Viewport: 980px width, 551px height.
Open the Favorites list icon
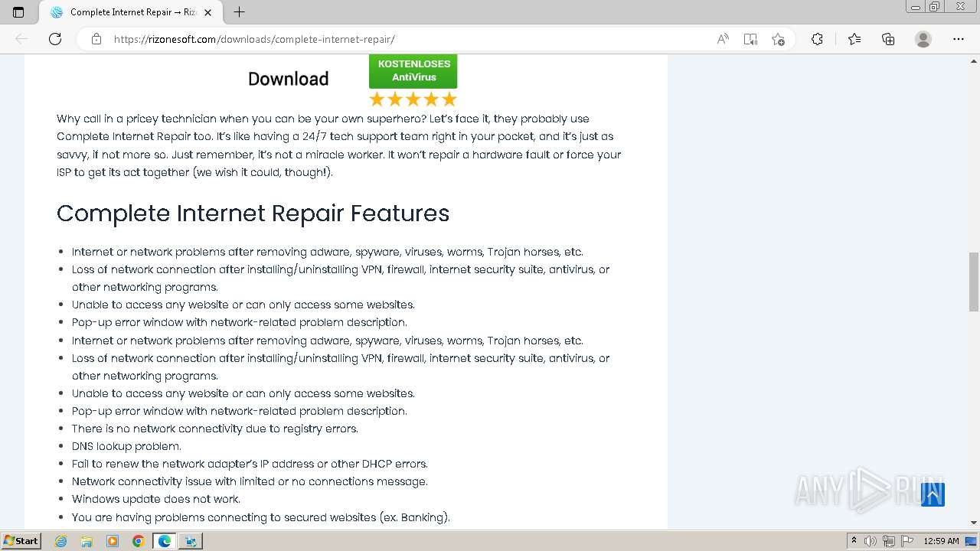point(854,39)
